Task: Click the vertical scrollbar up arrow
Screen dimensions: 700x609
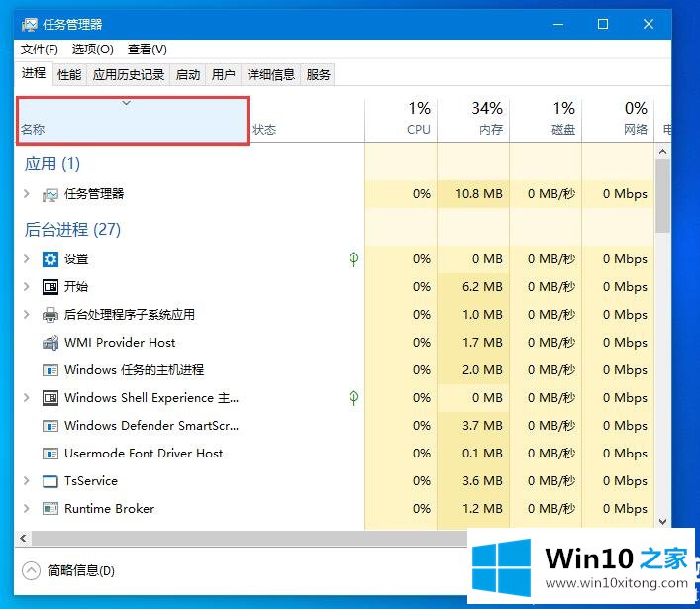Action: (663, 152)
